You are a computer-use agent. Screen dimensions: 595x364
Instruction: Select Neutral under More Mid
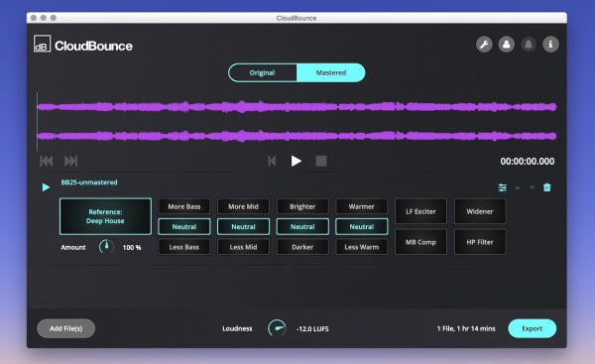(x=243, y=226)
